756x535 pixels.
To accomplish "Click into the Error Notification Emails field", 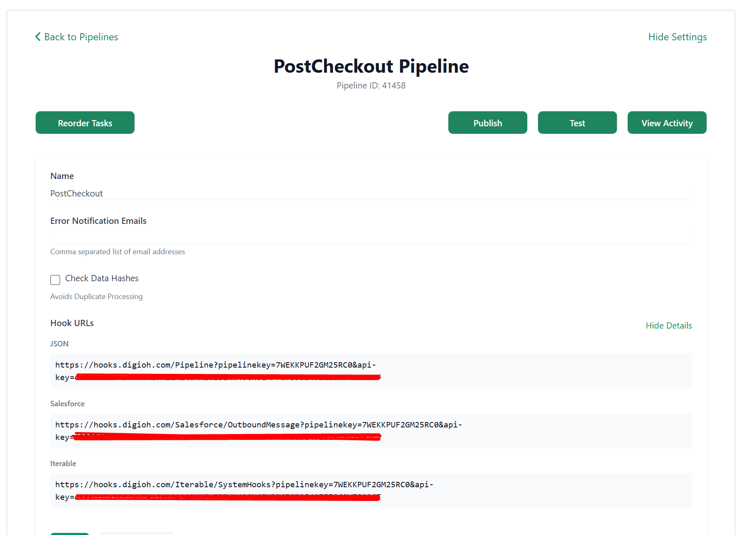I will (370, 238).
